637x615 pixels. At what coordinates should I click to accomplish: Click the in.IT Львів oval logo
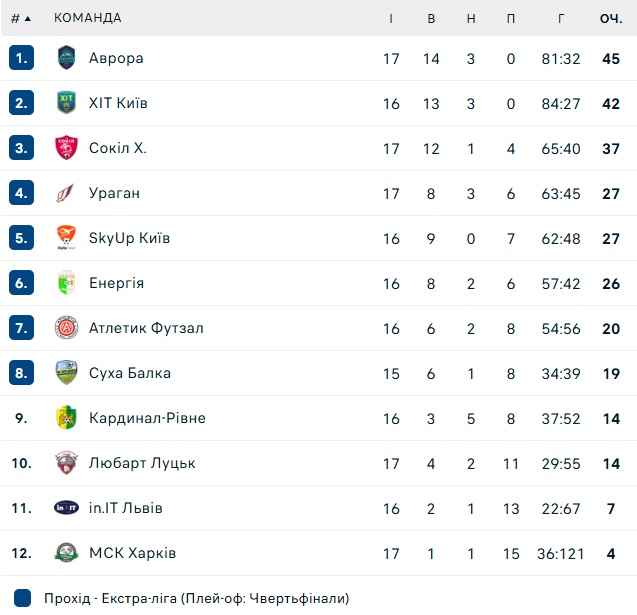click(66, 507)
